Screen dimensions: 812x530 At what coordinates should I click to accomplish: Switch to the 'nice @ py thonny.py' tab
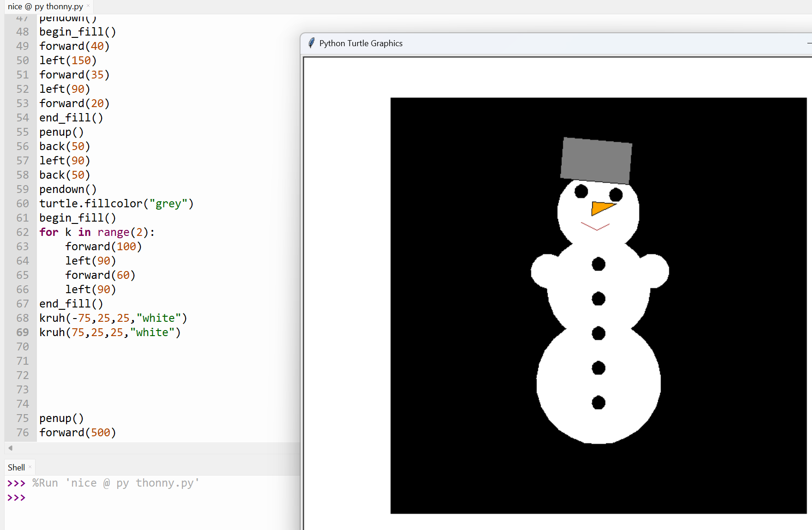point(45,6)
